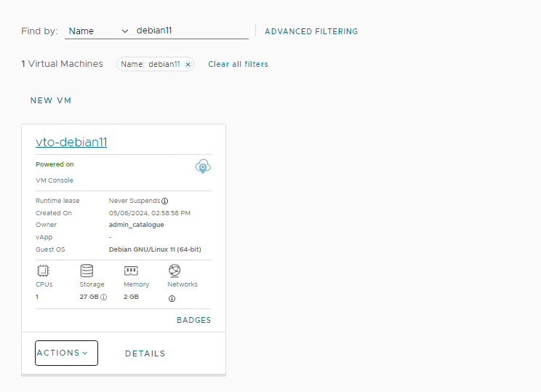Click Clear all filters
Image resolution: width=541 pixels, height=392 pixels.
pos(238,64)
